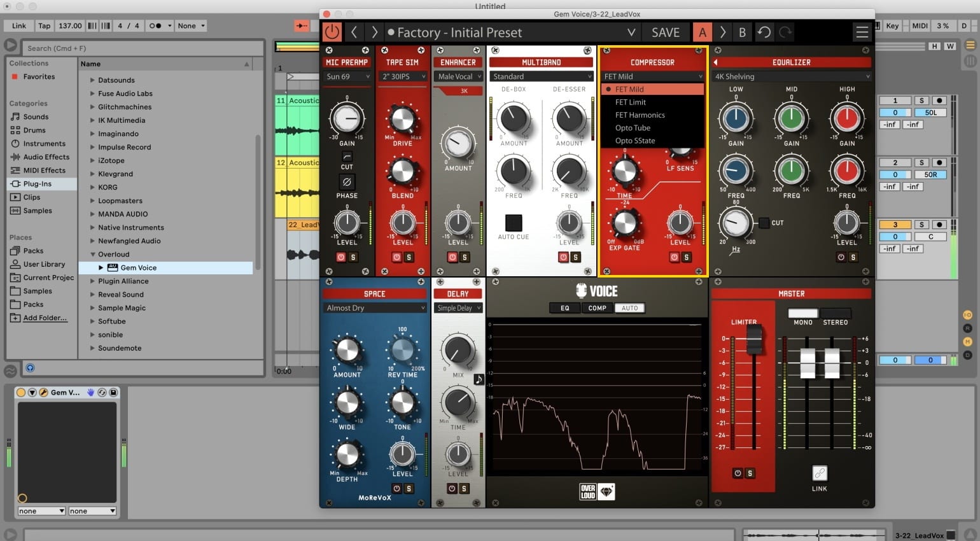
Task: Toggle Multiband module power button
Action: (563, 257)
